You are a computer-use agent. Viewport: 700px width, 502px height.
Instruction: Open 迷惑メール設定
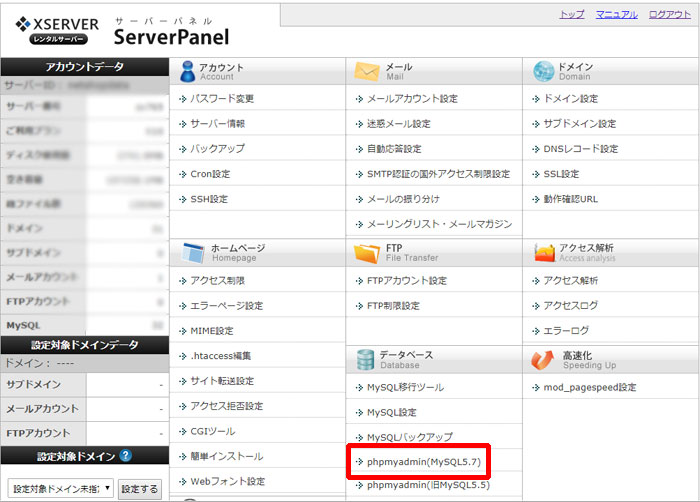coord(399,124)
